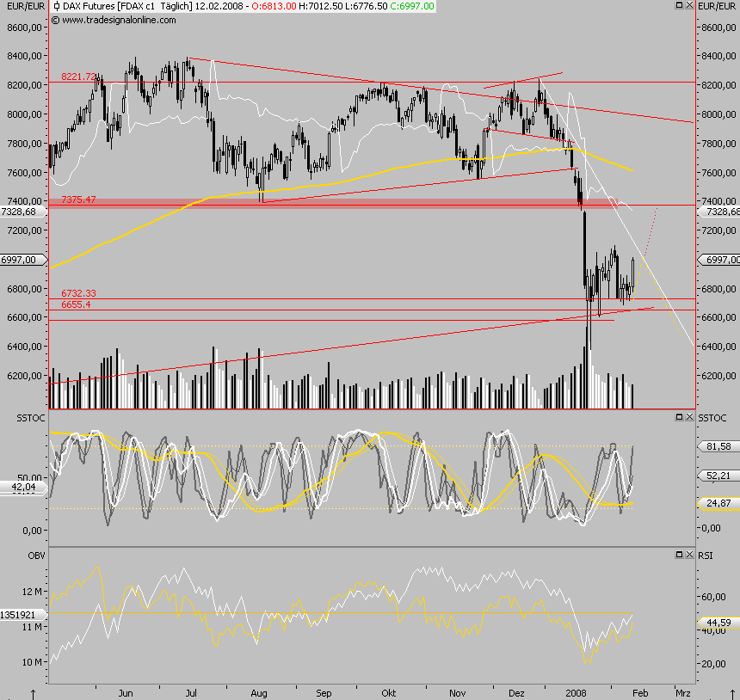
Task: Maximize the DAX Futures price pane
Action: [x=680, y=4]
